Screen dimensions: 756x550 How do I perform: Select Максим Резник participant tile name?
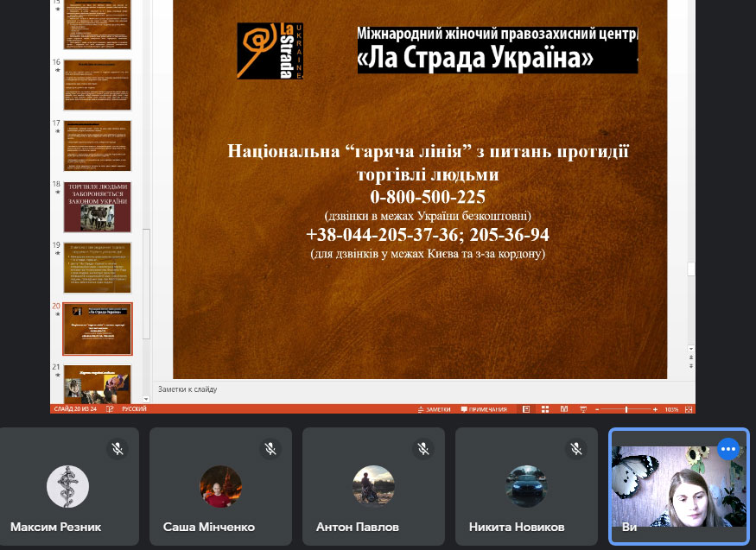click(x=55, y=527)
